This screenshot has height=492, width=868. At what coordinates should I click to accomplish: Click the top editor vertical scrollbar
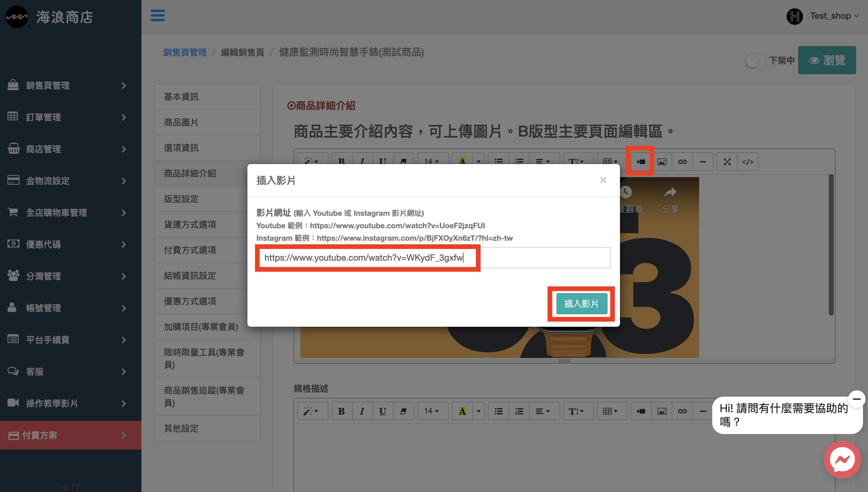point(831,245)
